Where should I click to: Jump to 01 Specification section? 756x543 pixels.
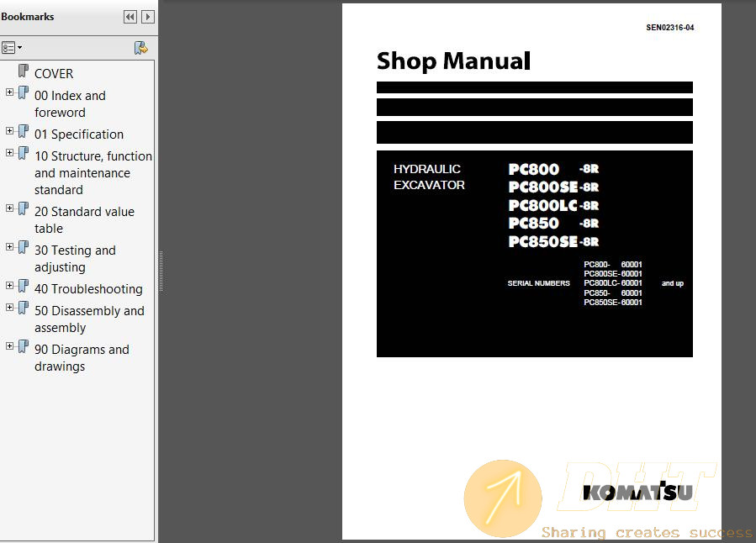(79, 134)
